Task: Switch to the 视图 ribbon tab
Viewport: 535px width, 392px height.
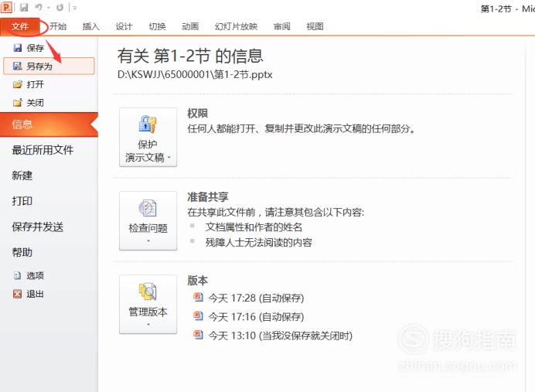Action: pyautogui.click(x=315, y=26)
